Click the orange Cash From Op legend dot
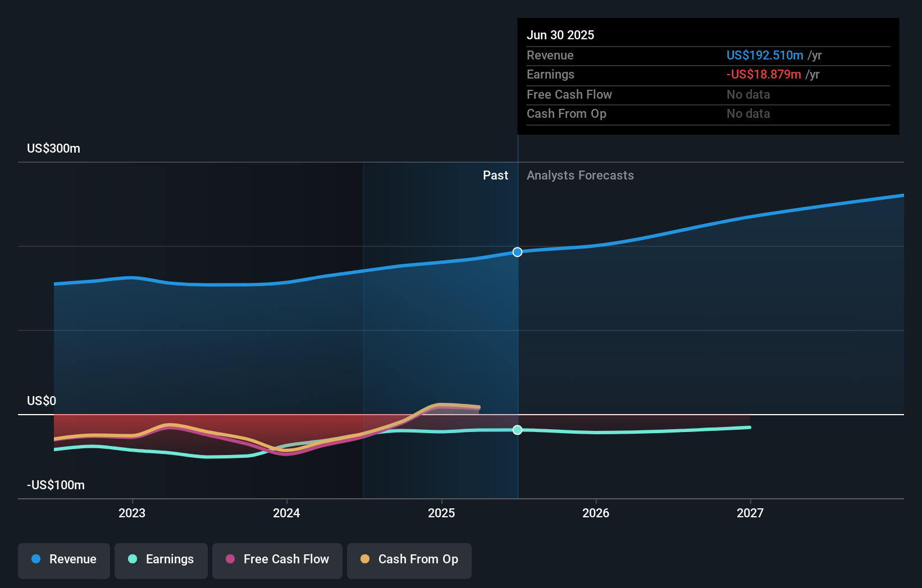 [x=366, y=559]
